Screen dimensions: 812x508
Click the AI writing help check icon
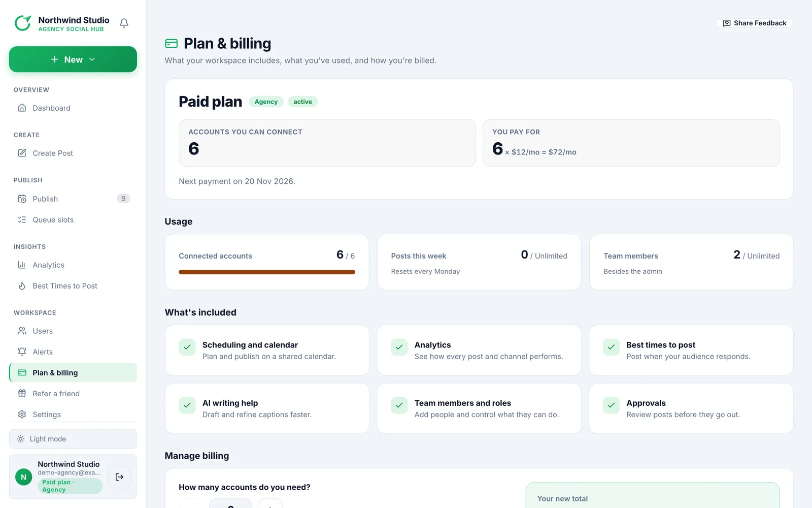(187, 405)
